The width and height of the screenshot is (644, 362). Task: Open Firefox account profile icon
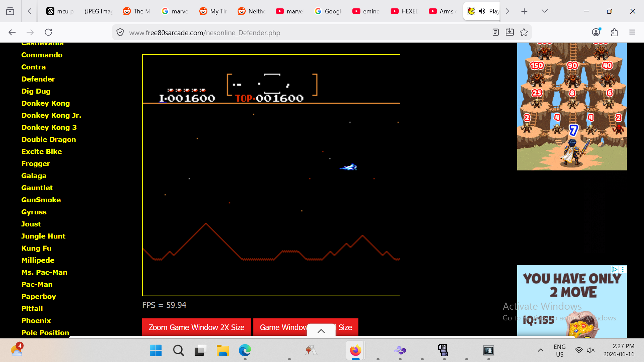click(x=596, y=32)
